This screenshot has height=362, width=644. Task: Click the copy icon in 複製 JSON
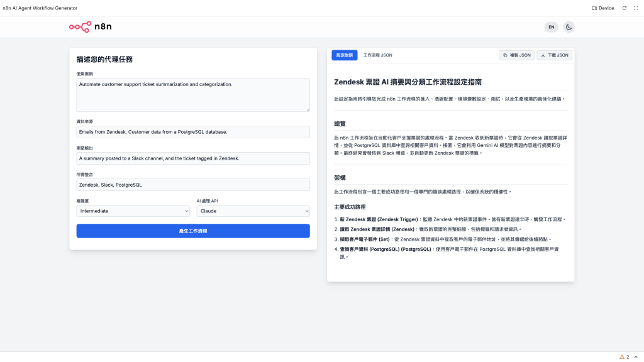505,55
